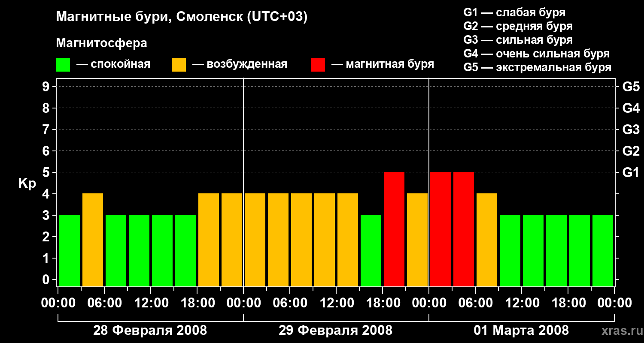Click the first green bar on 28 February
Screen dimensions: 644x343
70,250
